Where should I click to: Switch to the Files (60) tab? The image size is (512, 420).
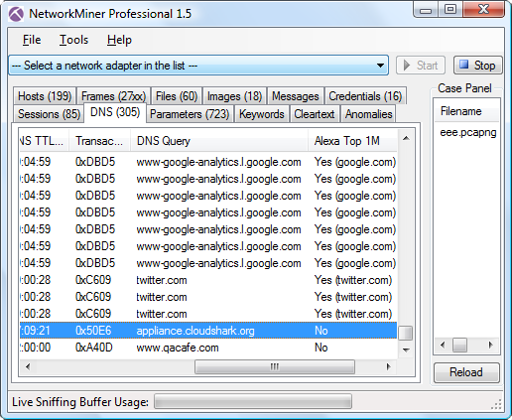[x=177, y=96]
